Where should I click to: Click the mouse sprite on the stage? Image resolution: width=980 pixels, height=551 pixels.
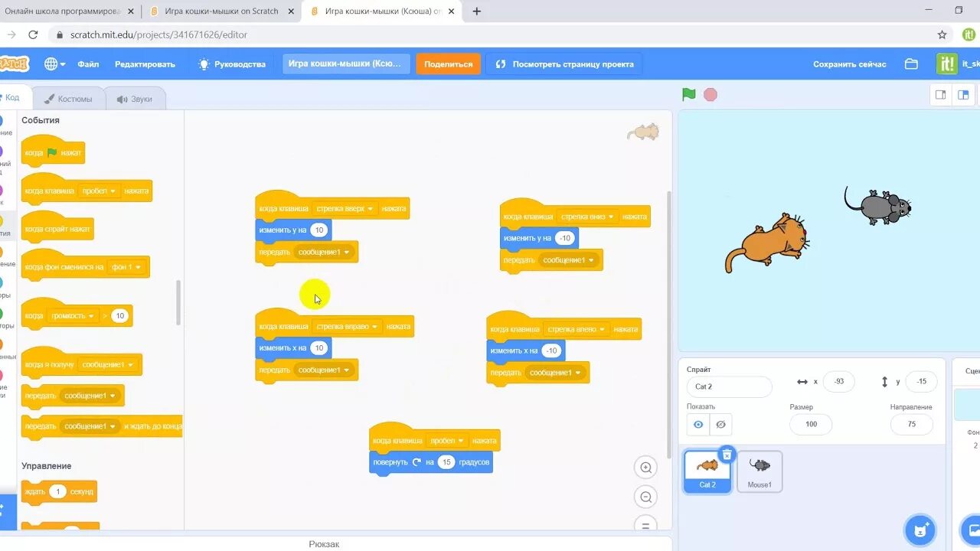click(x=878, y=205)
